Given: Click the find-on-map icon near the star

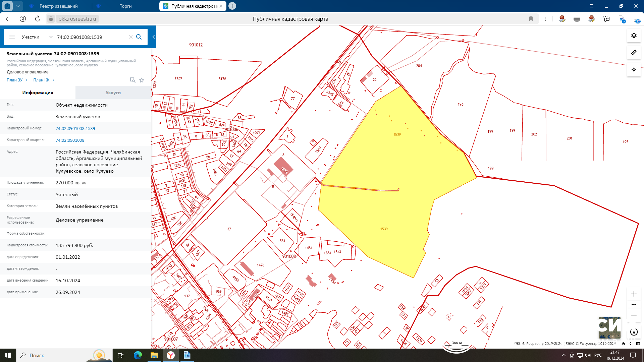Looking at the screenshot, I should 132,80.
